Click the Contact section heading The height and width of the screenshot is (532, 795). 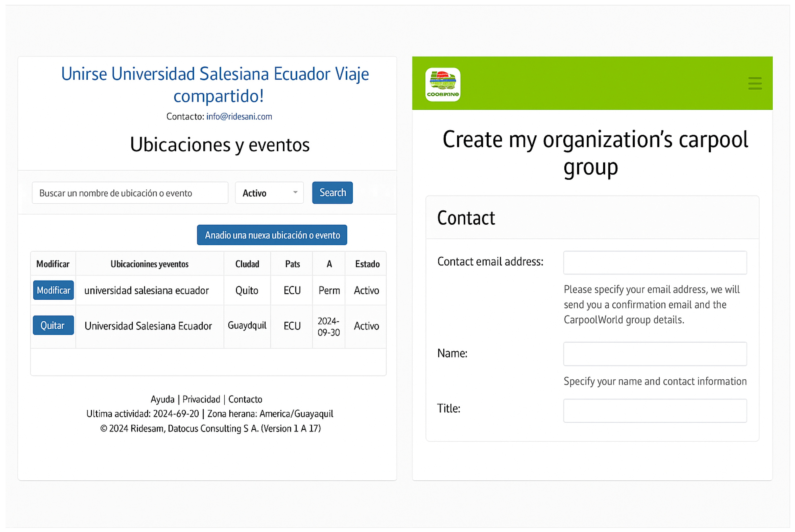click(x=466, y=217)
